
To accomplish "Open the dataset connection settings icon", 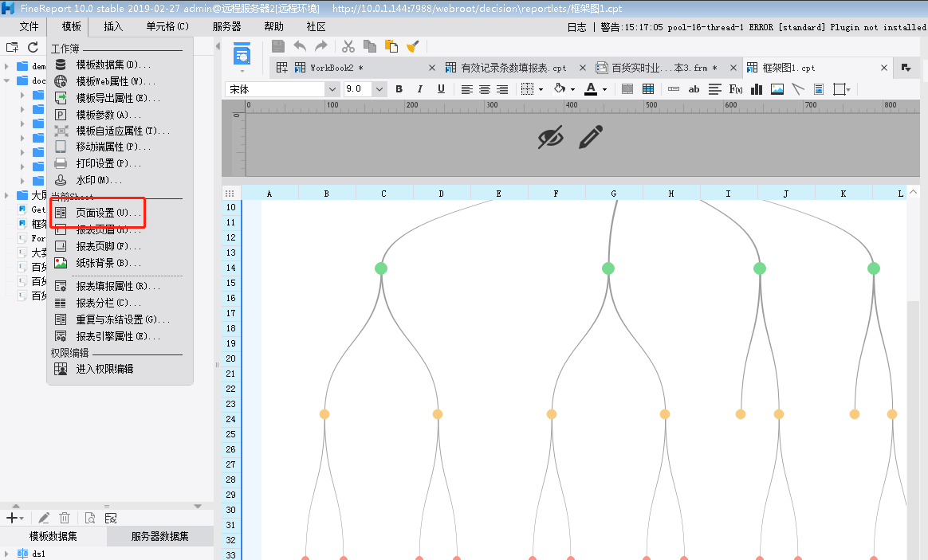I will coord(111,518).
